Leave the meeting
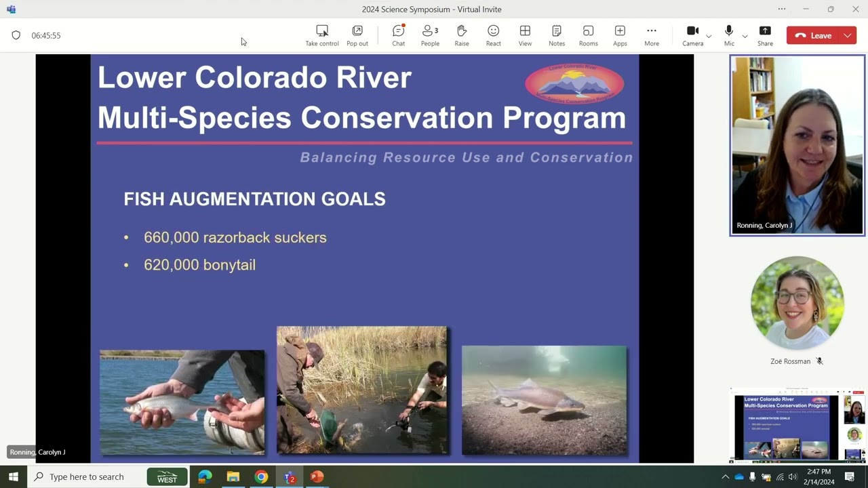868x488 pixels. [813, 35]
